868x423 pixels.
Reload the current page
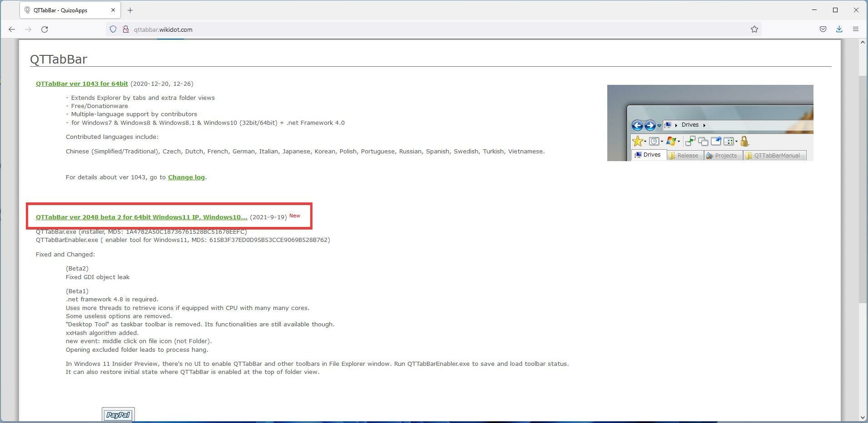click(45, 29)
